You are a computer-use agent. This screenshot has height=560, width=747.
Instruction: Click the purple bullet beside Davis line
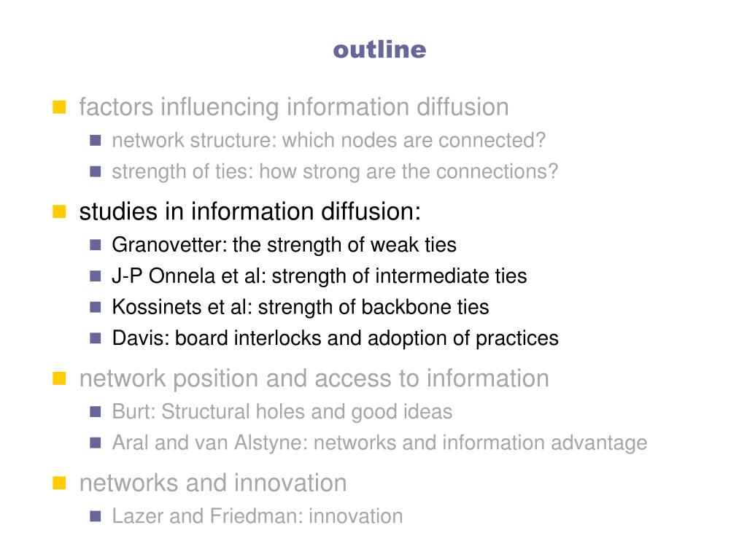point(96,338)
